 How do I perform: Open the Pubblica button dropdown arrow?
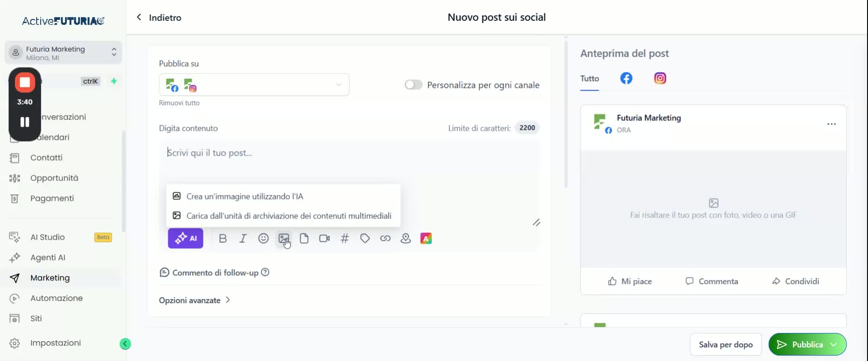coord(834,345)
